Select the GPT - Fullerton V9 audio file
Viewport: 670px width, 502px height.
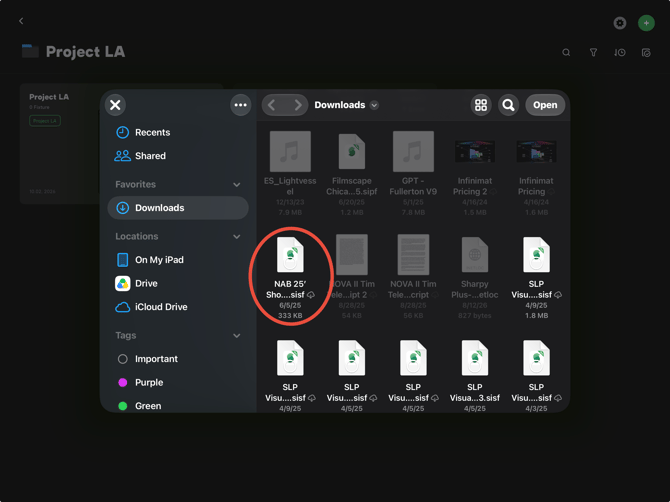coord(413,173)
